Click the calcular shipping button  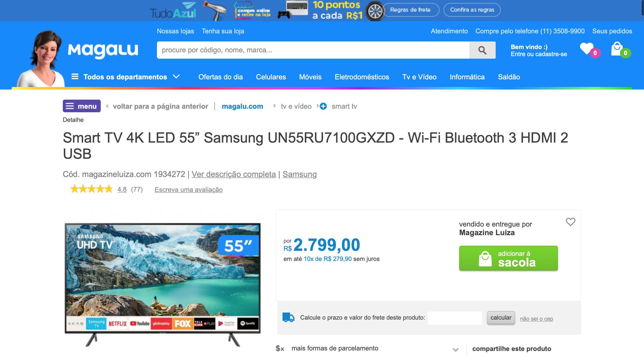(501, 318)
